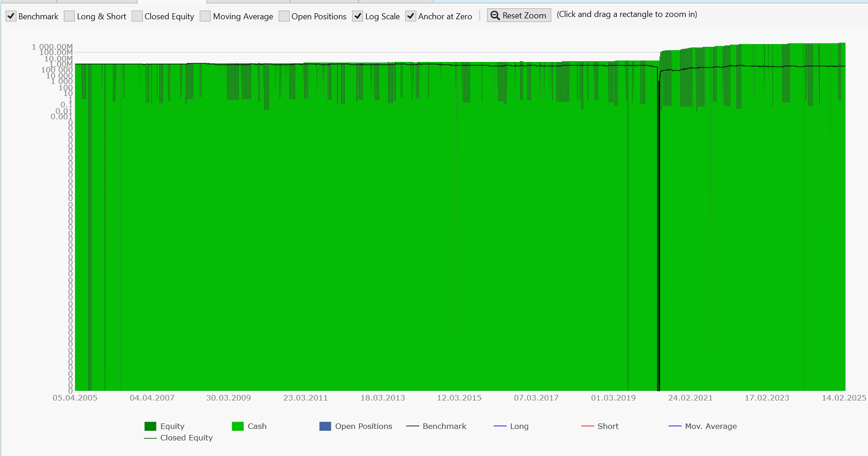Check the Open Positions checkbox
868x456 pixels.
[x=284, y=17]
